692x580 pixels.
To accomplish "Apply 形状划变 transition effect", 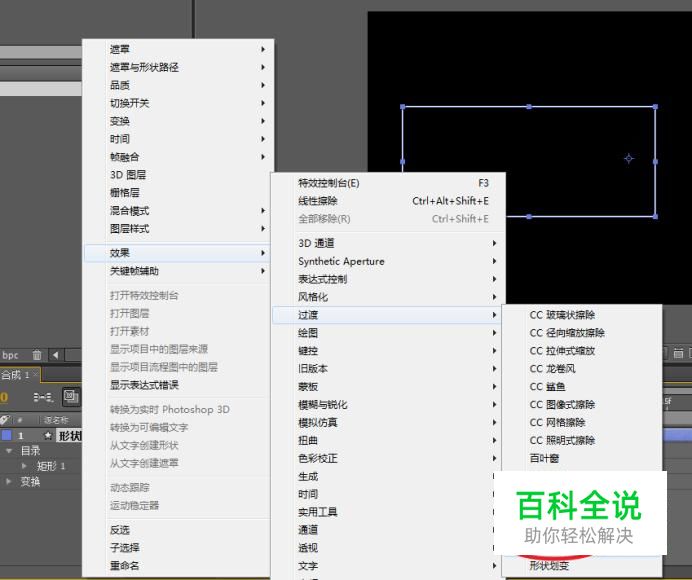I will [582, 566].
